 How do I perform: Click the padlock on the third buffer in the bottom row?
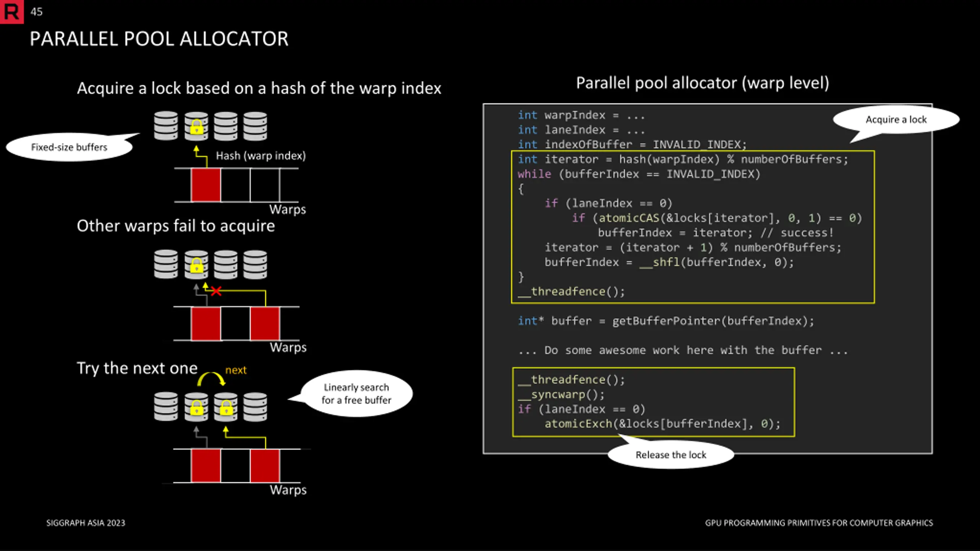[x=226, y=408]
